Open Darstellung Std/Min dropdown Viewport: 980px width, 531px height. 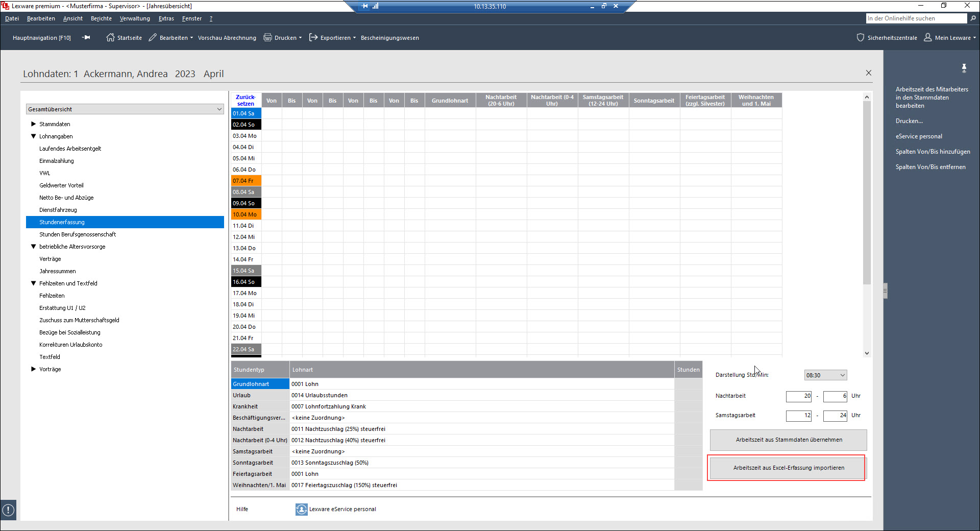pos(825,375)
